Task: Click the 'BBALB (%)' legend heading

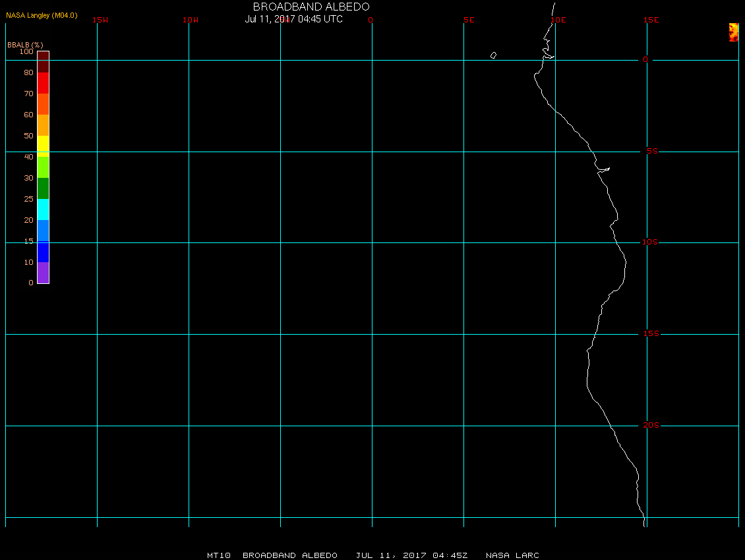Action: tap(25, 45)
